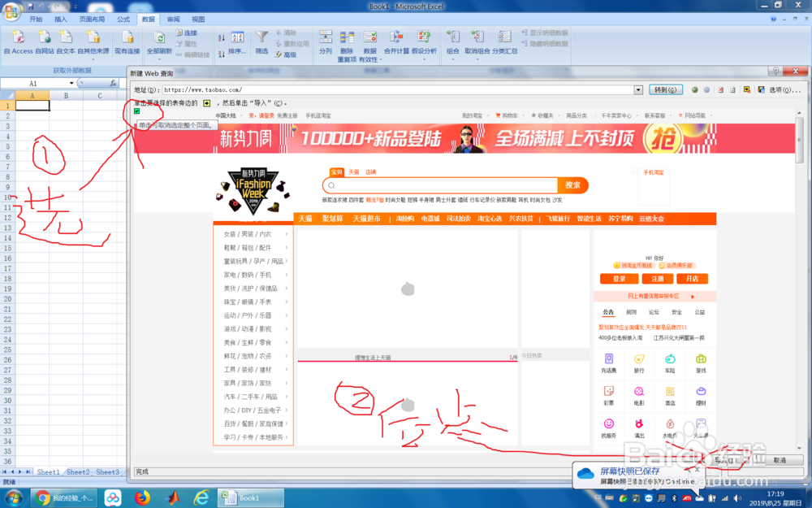Click the Taobao search (搜索) button
The image size is (812, 508).
tap(572, 185)
